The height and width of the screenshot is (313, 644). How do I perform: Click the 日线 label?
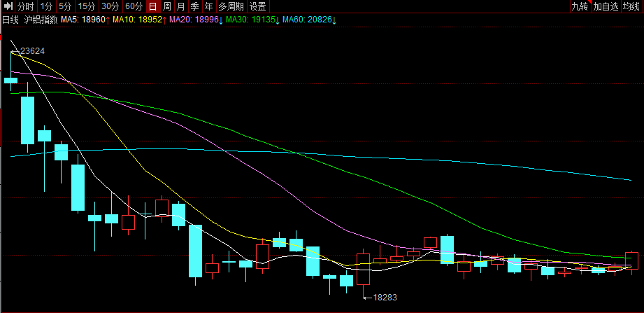click(x=10, y=20)
